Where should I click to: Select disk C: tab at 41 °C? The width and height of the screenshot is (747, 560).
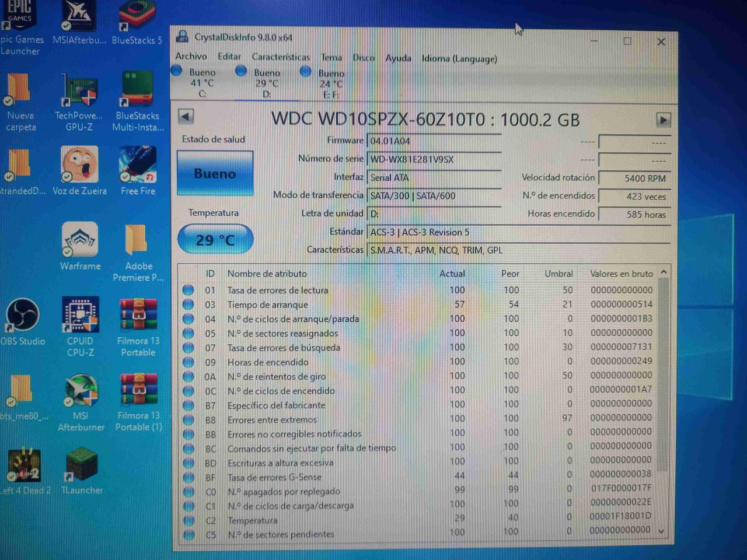(x=202, y=83)
